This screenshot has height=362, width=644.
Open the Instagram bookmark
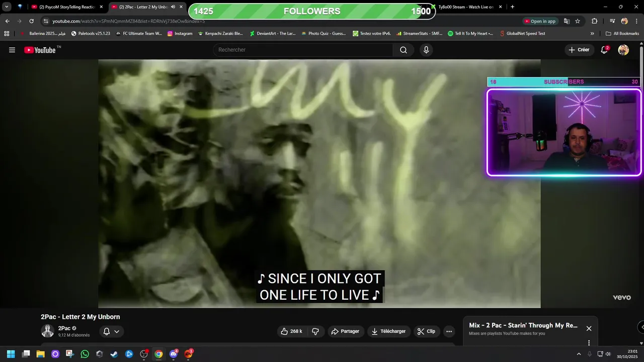coord(180,33)
